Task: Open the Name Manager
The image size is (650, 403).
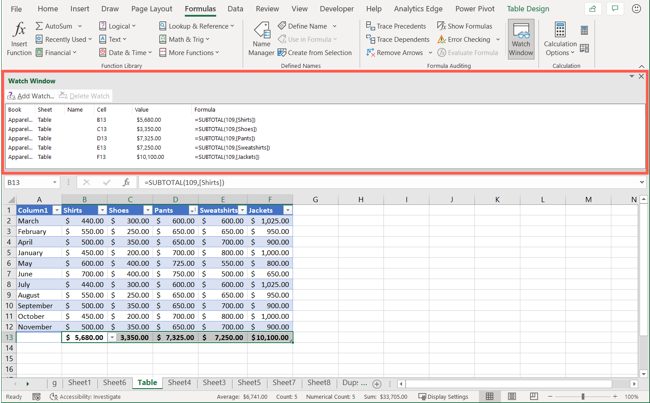Action: point(261,39)
